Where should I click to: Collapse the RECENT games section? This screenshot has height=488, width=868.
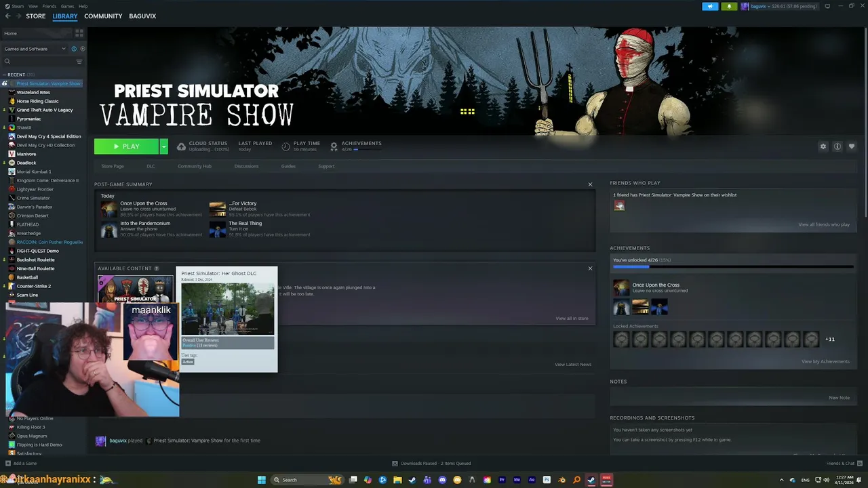point(5,75)
